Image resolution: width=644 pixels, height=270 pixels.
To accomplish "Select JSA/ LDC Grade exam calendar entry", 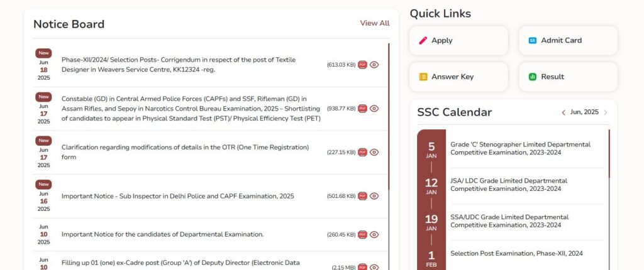I will (509, 185).
